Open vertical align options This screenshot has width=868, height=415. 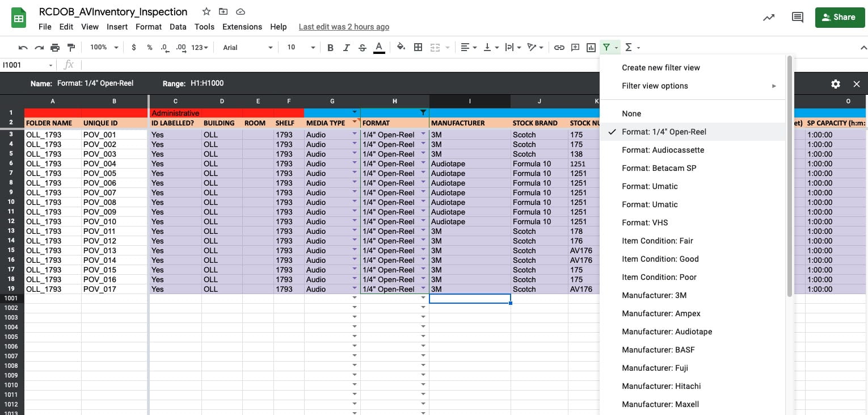pyautogui.click(x=491, y=48)
